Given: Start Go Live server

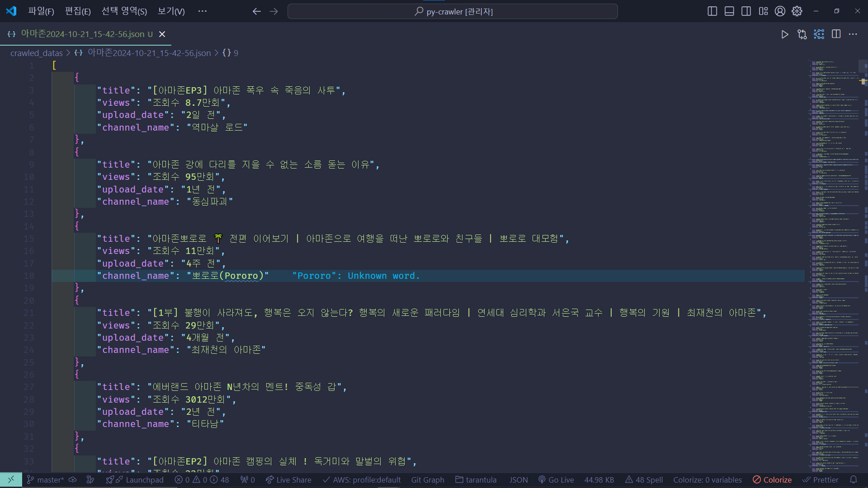Looking at the screenshot, I should pos(556,480).
